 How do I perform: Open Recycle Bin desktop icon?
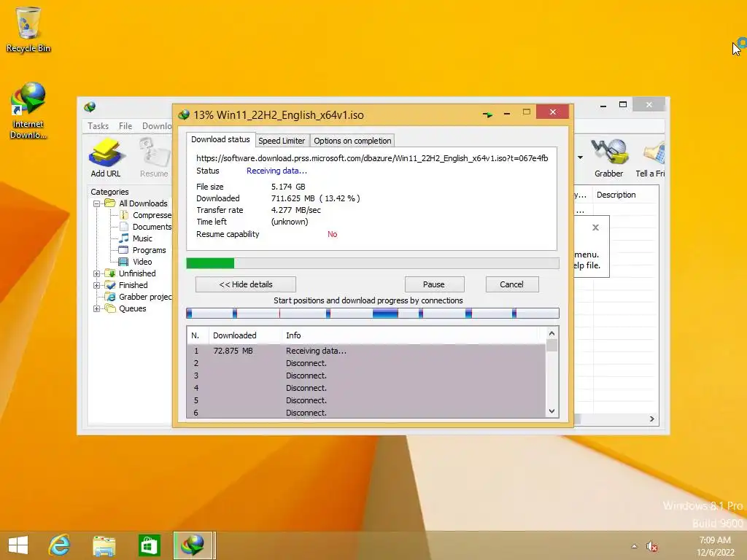pos(28,29)
